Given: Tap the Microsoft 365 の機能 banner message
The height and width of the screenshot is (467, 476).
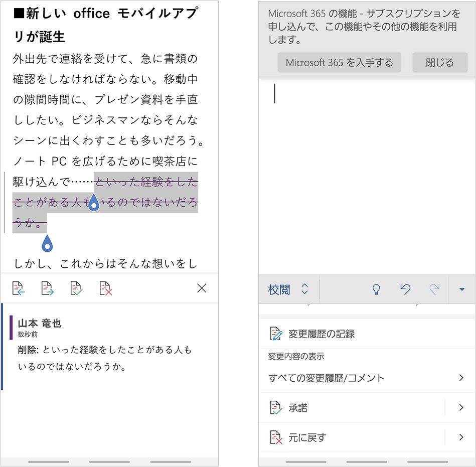Looking at the screenshot, I should coord(364,27).
